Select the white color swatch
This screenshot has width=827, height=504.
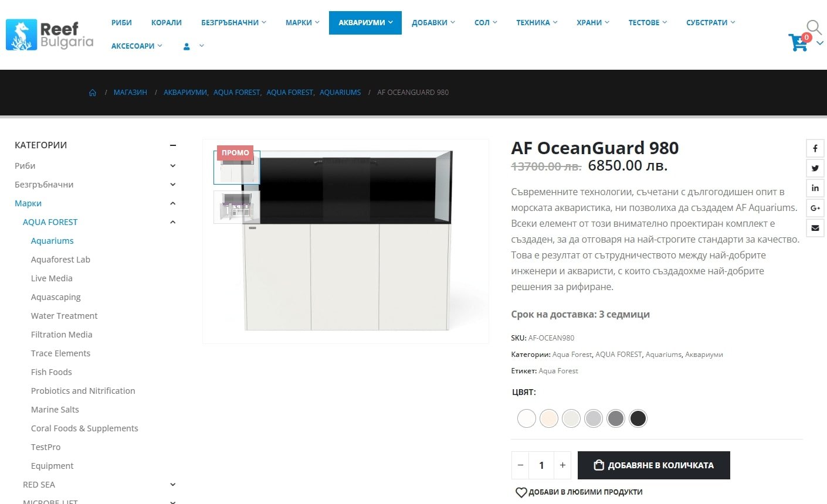[527, 418]
